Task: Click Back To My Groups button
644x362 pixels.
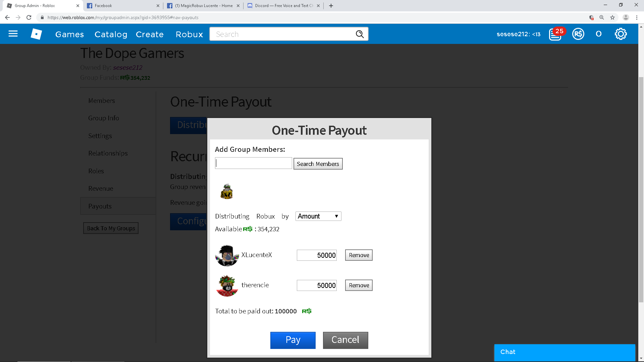Action: click(111, 228)
